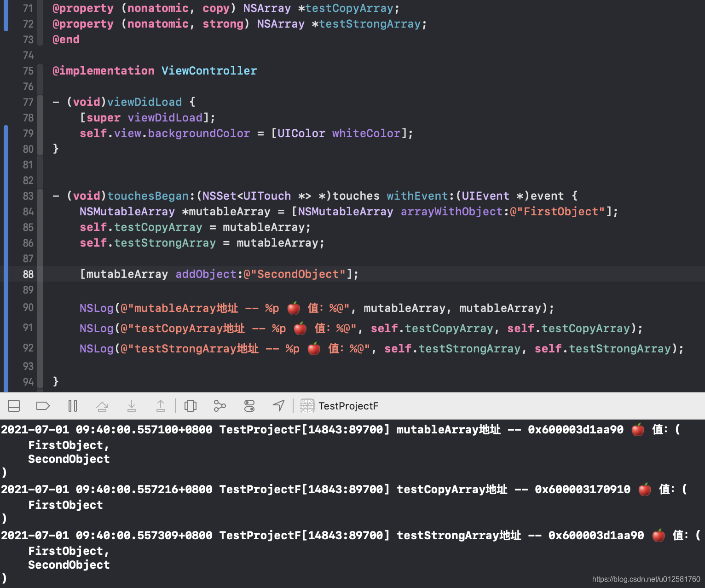Click console text testStrongArray地址
705x588 pixels.
(x=459, y=536)
